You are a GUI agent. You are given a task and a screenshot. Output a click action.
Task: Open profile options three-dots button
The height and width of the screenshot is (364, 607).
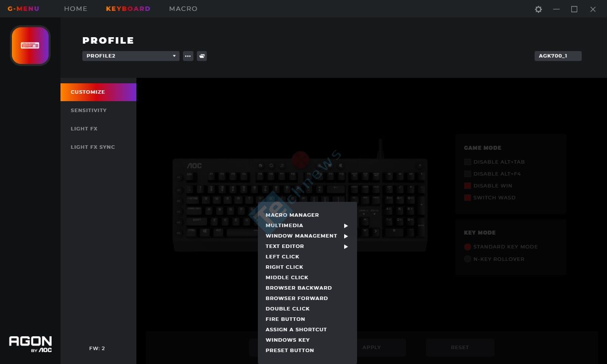click(x=188, y=56)
